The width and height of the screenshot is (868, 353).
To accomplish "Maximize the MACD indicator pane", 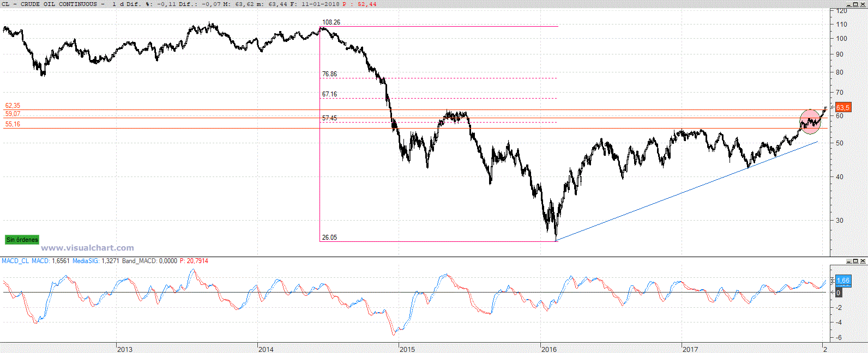I will (x=856, y=261).
